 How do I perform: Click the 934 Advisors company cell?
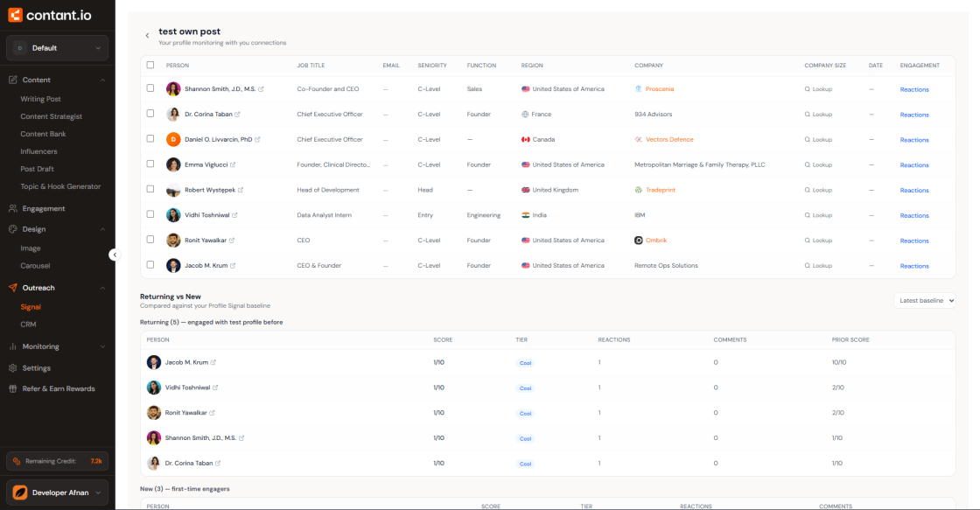click(653, 115)
